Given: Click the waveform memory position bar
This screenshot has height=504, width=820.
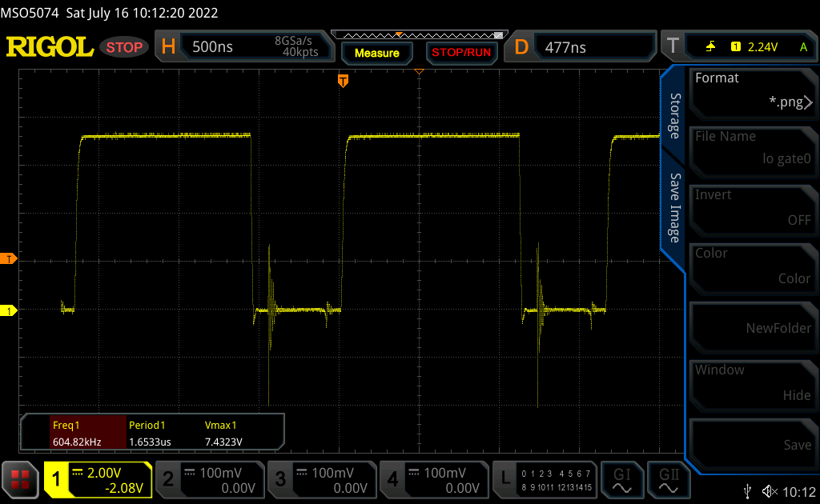Looking at the screenshot, I should (420, 35).
